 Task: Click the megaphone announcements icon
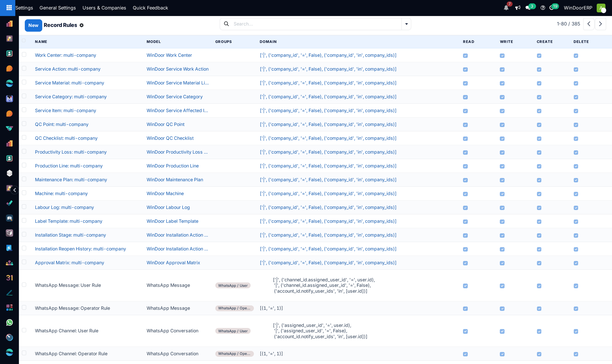tap(518, 8)
